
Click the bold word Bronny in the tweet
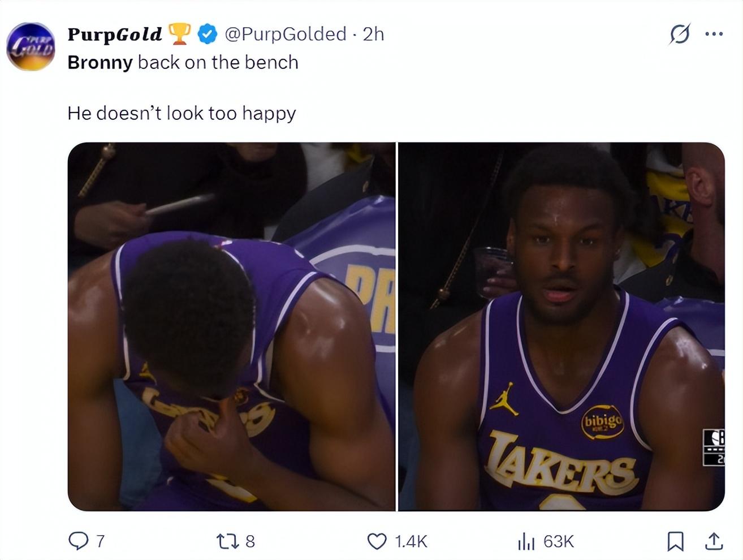[x=100, y=62]
